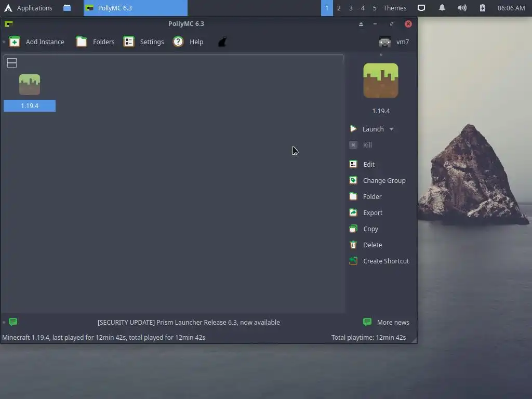The height and width of the screenshot is (399, 532).
Task: Launch the selected instance
Action: pos(367,129)
